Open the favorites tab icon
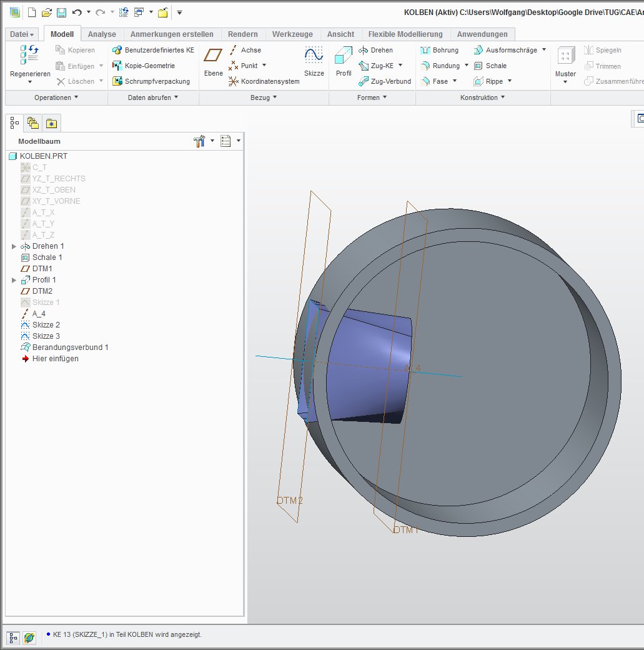Image resolution: width=644 pixels, height=650 pixels. [51, 123]
